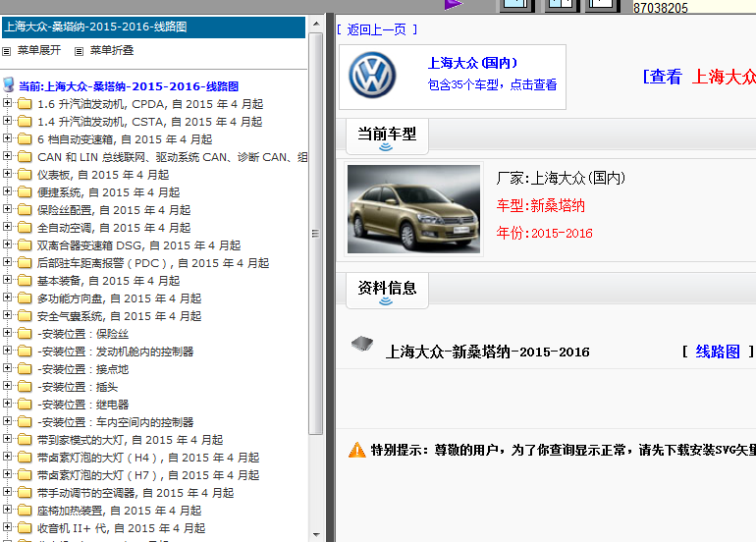Select 带卤素灯泡的大灯 (H7) tree row

148,475
